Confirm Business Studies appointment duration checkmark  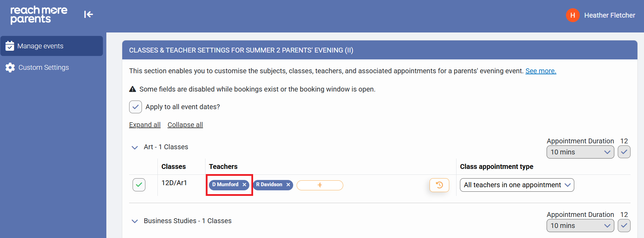[x=624, y=226]
